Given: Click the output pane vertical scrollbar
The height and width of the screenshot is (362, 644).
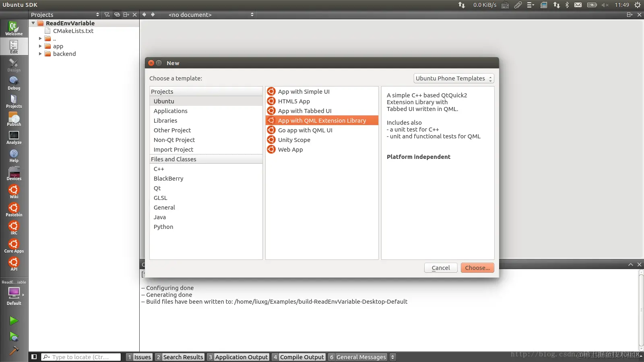Looking at the screenshot, I should 641,310.
